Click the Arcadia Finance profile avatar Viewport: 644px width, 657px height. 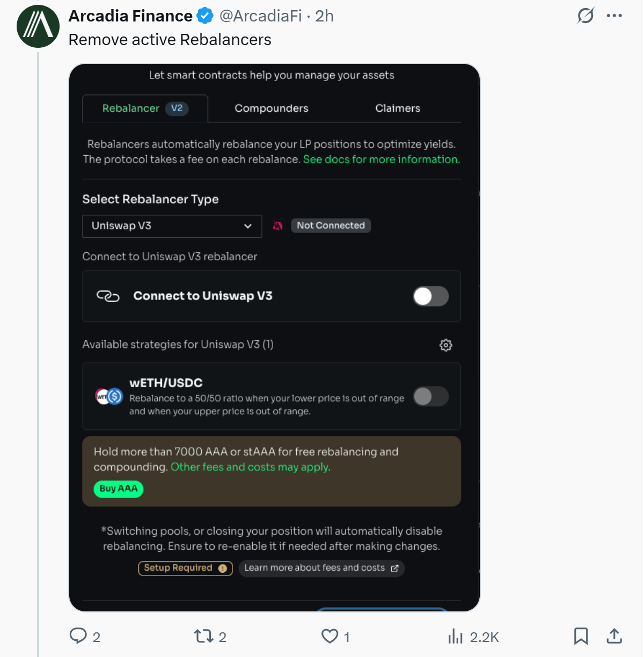pyautogui.click(x=38, y=26)
